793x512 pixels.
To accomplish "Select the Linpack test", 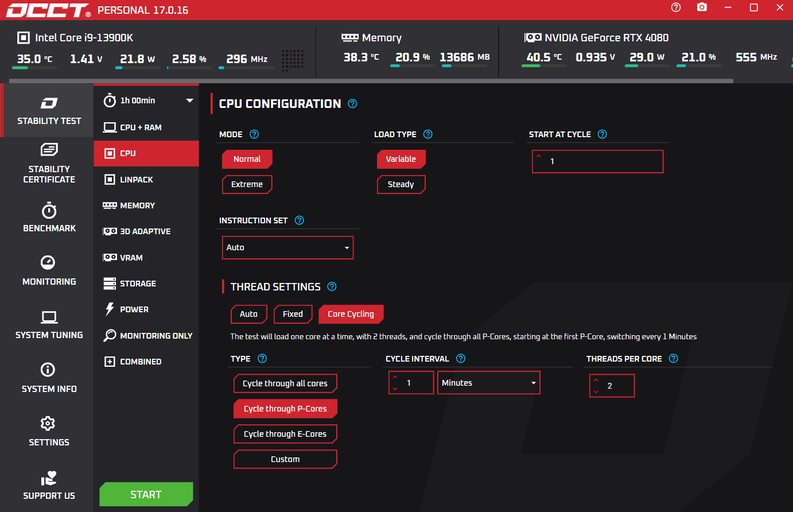I will 146,180.
